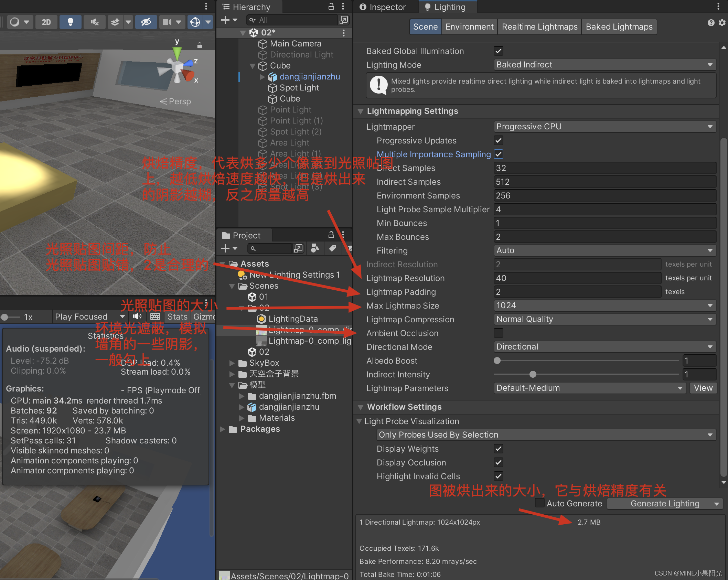The height and width of the screenshot is (580, 728).
Task: Toggle Baked Global Illumination checkbox
Action: point(498,52)
